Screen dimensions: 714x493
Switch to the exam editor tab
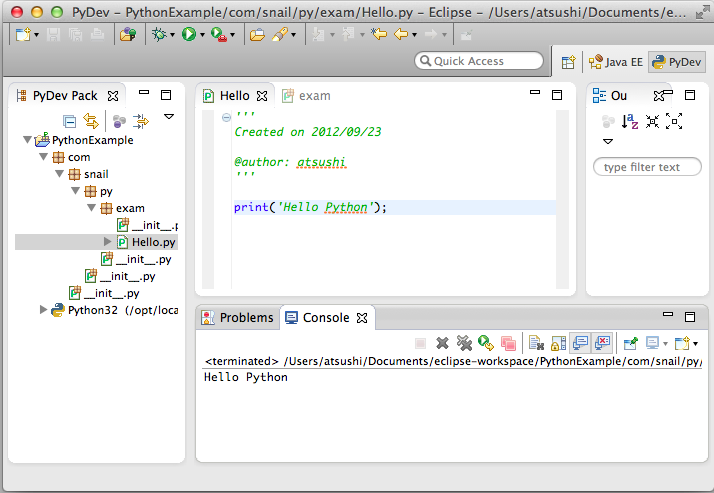[x=314, y=96]
